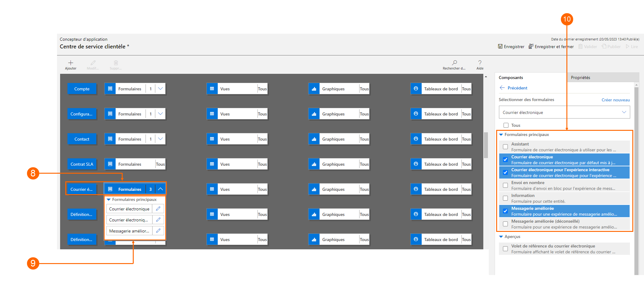Edit the truncated Courrier électroniq... form pencil

(x=158, y=220)
